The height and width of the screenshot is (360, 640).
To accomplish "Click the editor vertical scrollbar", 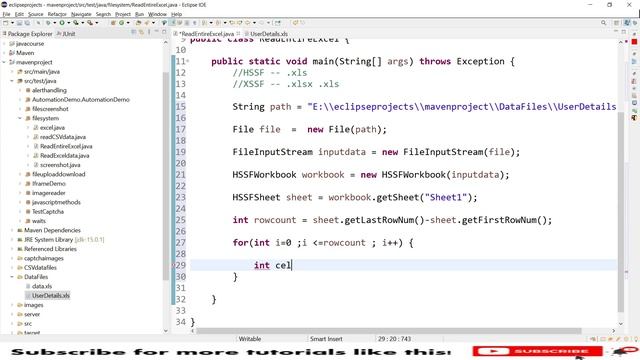I will click(621, 211).
